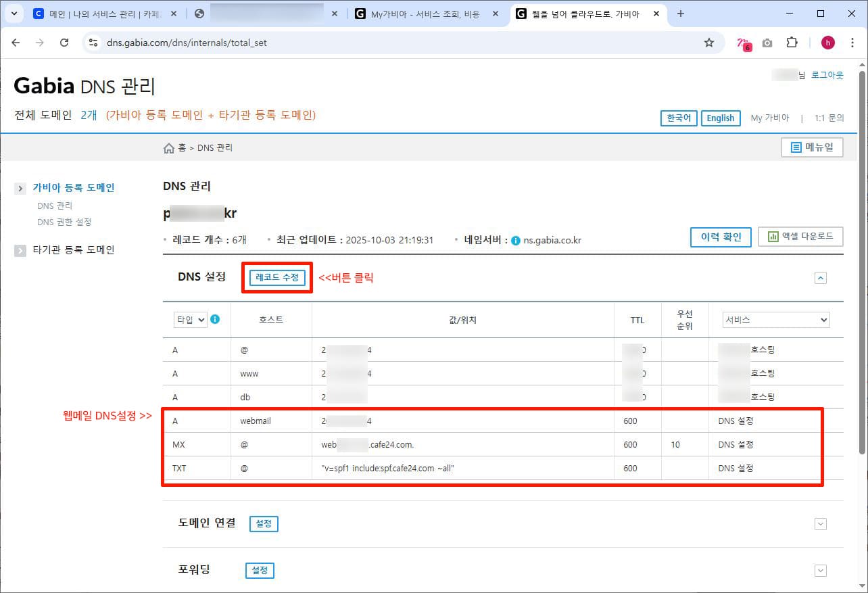Click the 'www' host cell
The height and width of the screenshot is (593, 868).
click(249, 373)
